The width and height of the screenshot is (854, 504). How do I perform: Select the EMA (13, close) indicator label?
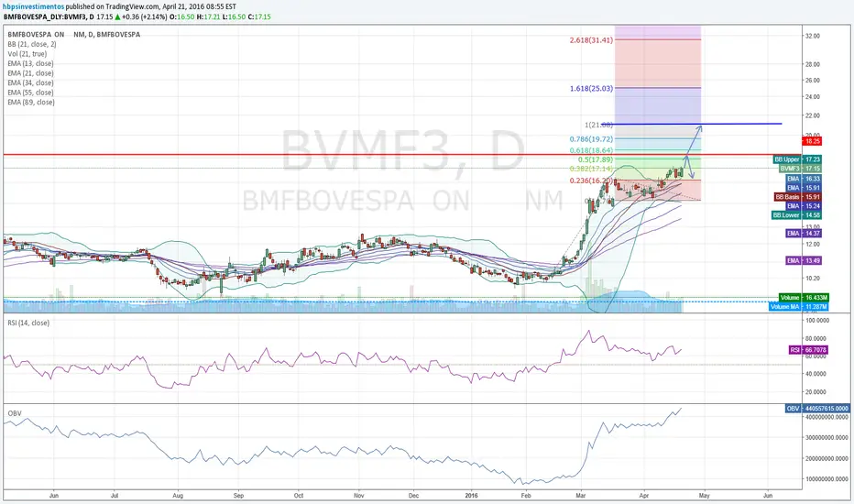[x=30, y=63]
